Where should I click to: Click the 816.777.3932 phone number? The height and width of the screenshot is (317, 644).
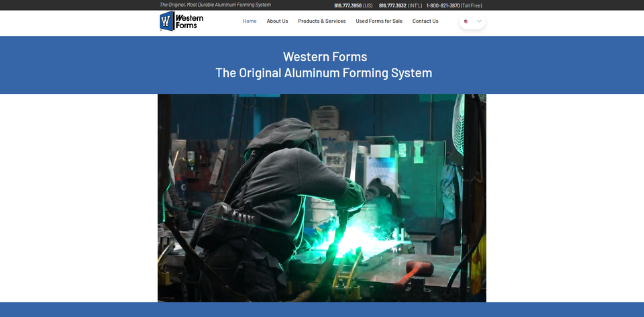tap(392, 5)
